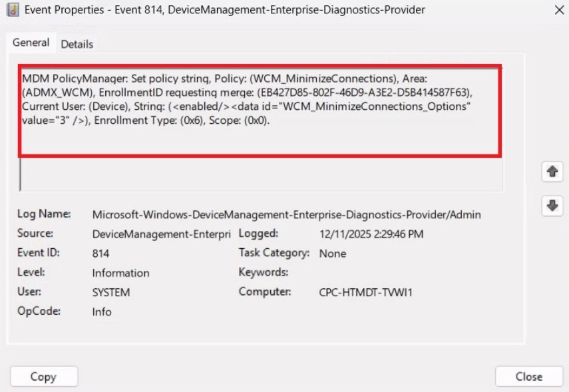Click the Level value Information

click(120, 273)
